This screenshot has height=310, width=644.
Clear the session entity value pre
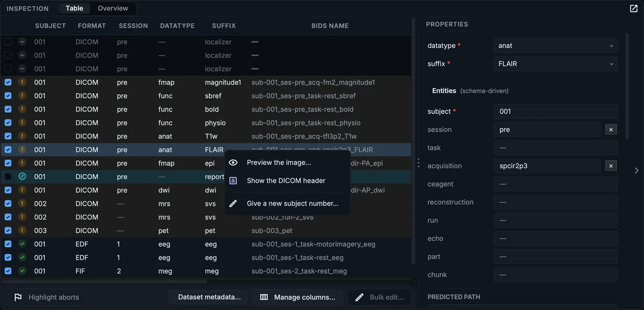point(611,130)
